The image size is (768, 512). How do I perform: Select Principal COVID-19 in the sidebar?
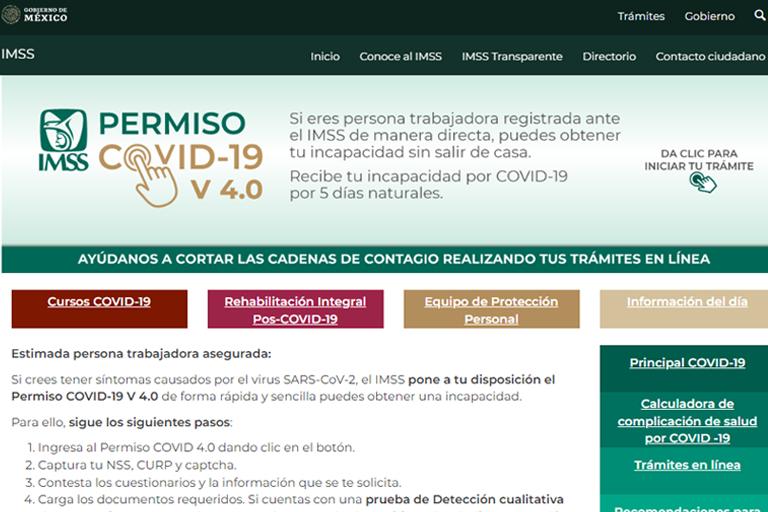tap(686, 363)
